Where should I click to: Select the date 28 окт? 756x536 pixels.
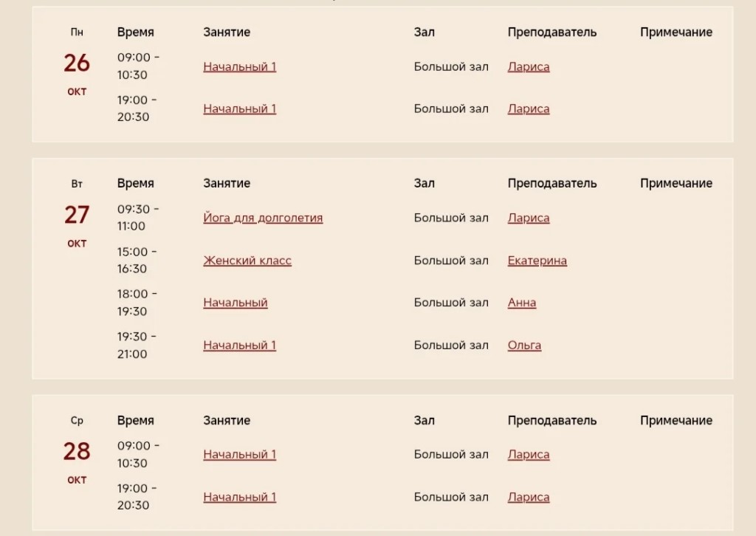[77, 460]
